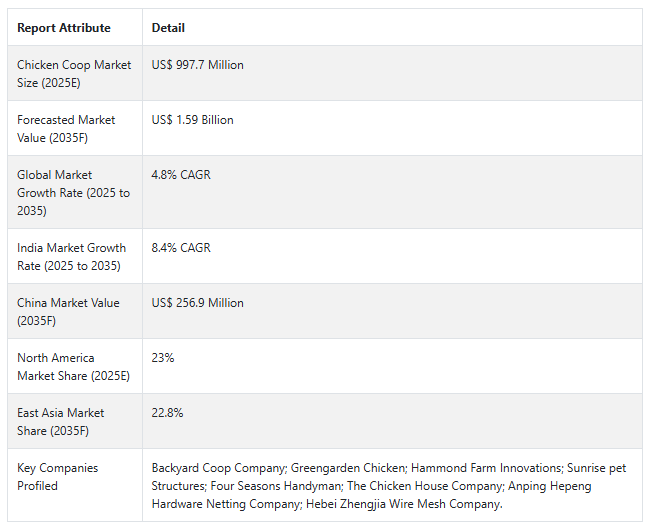Select the Global Market Growth Rate cell
Viewport: 646px width, 522px height.
[x=75, y=192]
